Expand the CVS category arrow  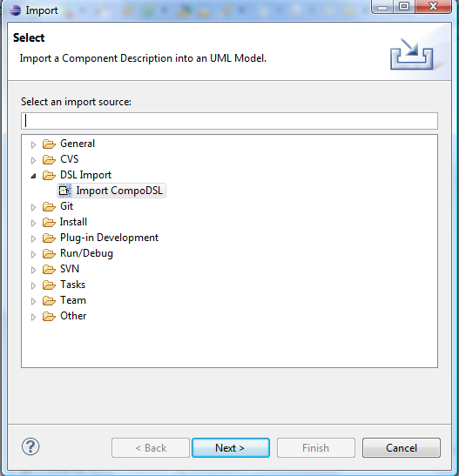point(33,160)
